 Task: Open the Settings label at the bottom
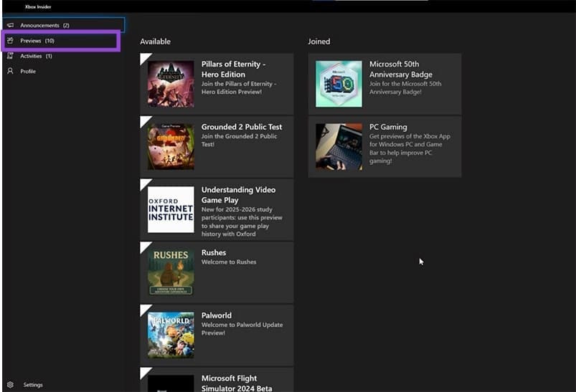point(33,385)
